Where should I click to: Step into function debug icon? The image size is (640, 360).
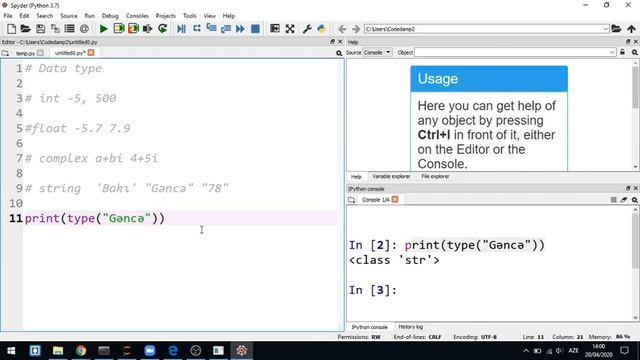[x=211, y=29]
